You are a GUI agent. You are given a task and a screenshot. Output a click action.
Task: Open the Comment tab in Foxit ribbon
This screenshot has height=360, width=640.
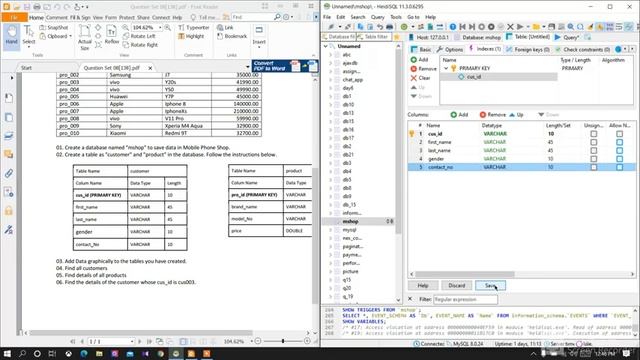(57, 18)
